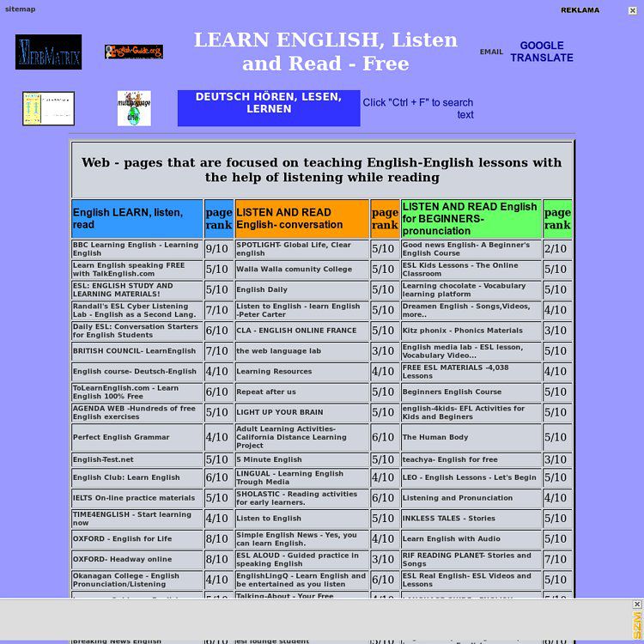The image size is (644, 644).
Task: Open FREE ESL MATERIALS -4,038 Lessons
Action: pyautogui.click(x=455, y=372)
